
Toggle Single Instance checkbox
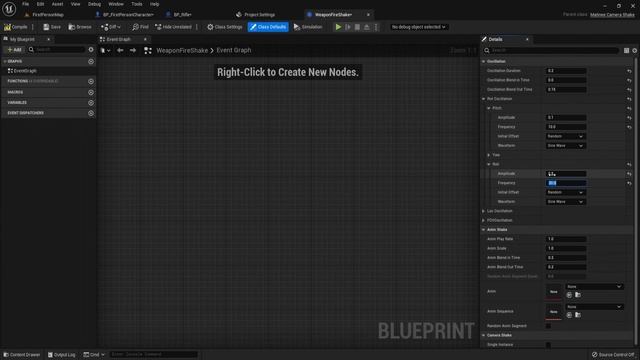point(548,345)
